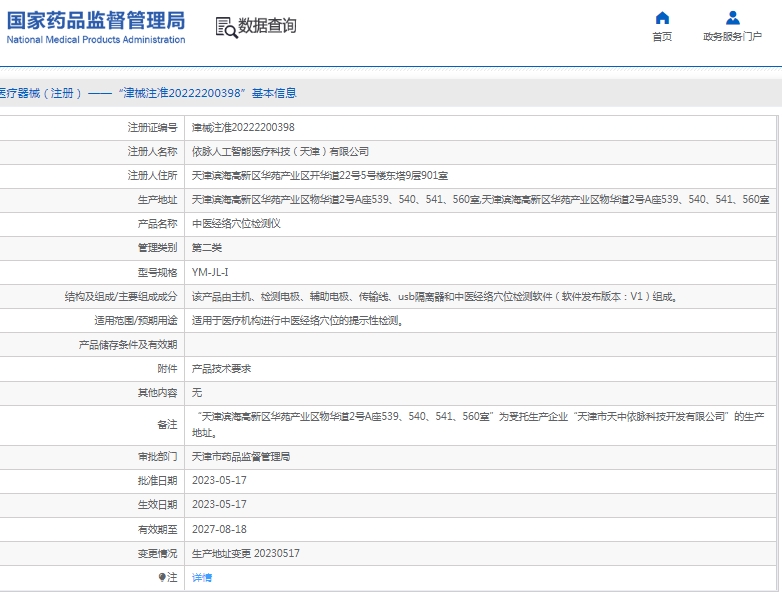782x600 pixels.
Task: Click the 其他内容 label
Action: (158, 393)
